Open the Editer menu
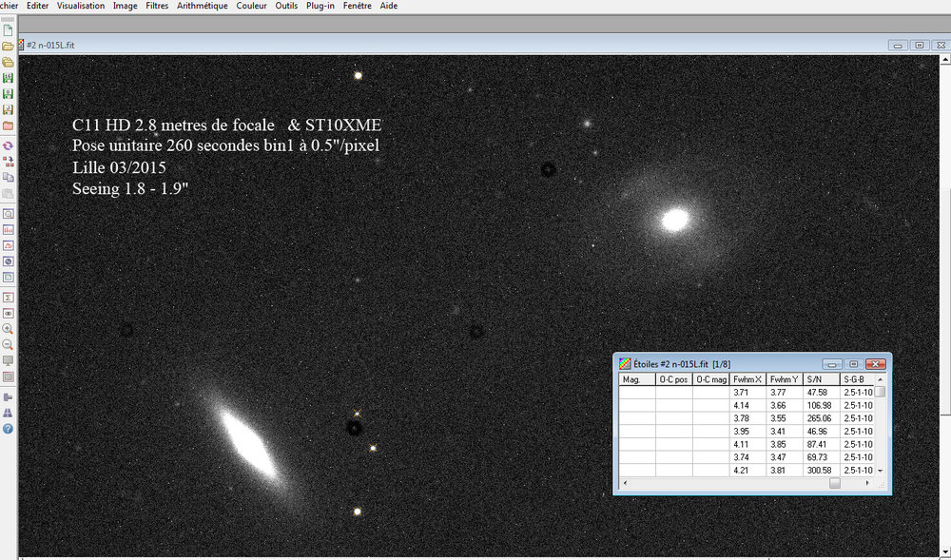Image resolution: width=951 pixels, height=560 pixels. (38, 6)
